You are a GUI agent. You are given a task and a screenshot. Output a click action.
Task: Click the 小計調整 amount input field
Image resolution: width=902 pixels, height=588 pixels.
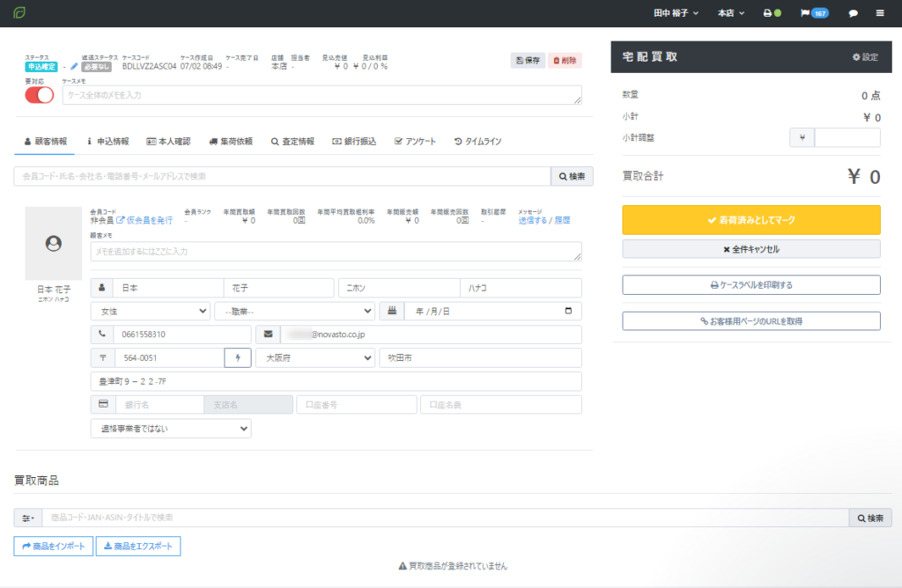pyautogui.click(x=847, y=137)
